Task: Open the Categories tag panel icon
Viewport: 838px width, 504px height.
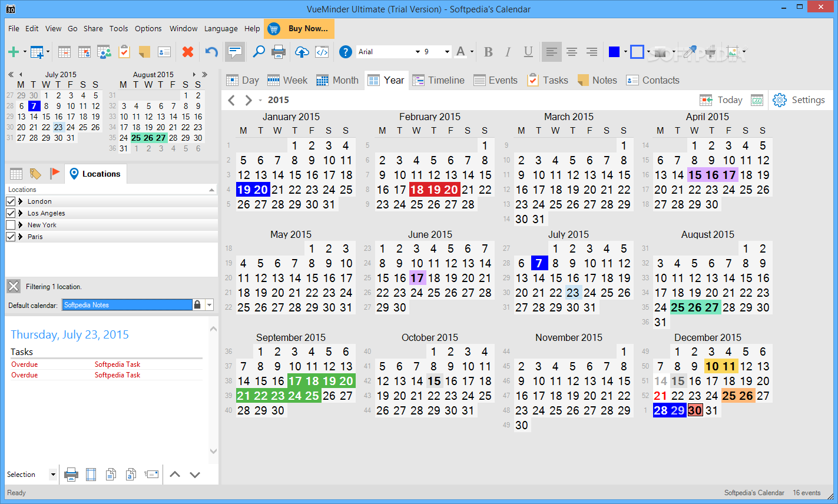Action: coord(35,174)
